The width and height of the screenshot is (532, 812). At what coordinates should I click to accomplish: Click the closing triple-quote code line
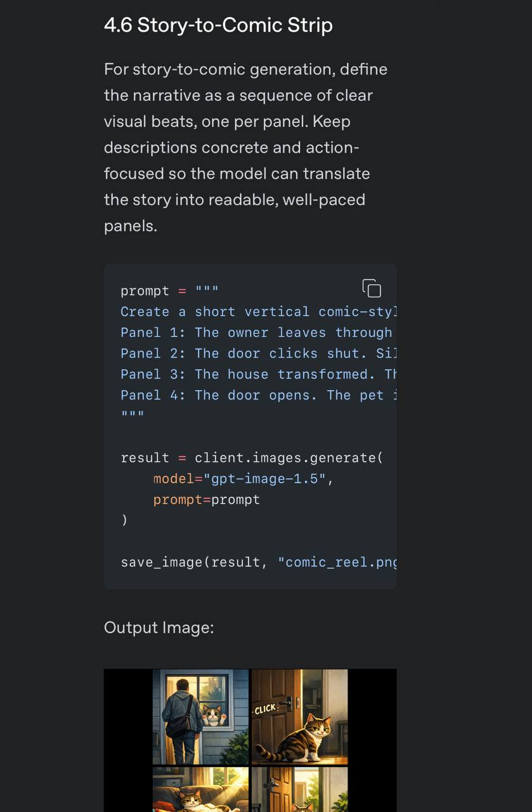pos(133,416)
